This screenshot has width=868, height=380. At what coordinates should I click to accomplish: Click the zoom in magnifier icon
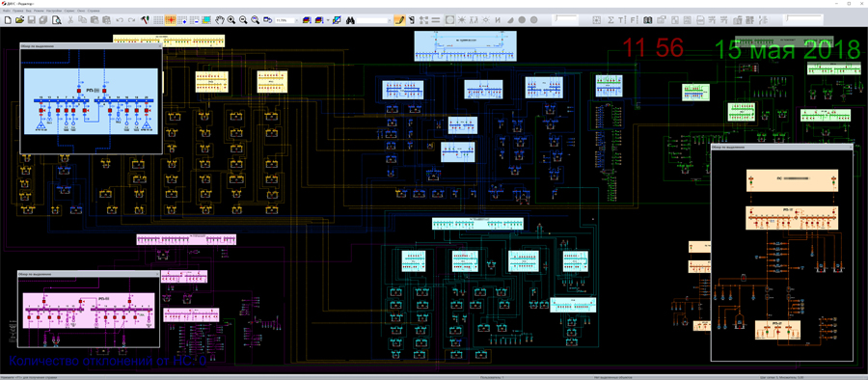(231, 20)
